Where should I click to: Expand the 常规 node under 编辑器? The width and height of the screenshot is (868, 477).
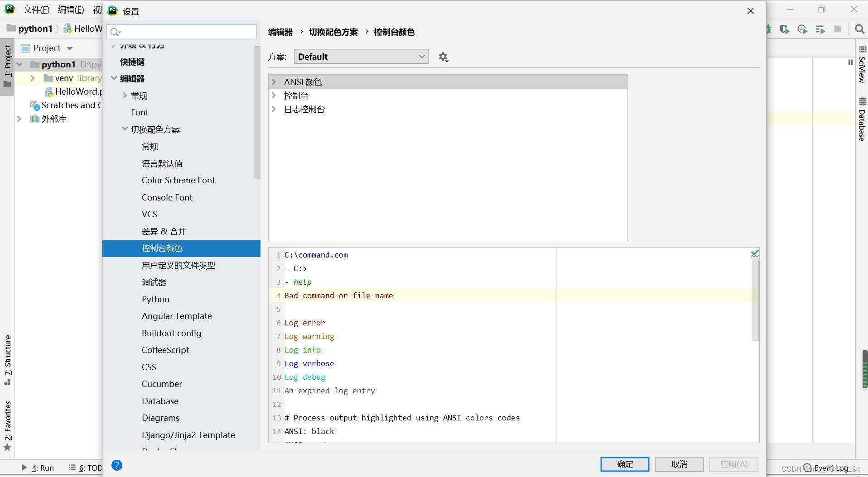125,95
